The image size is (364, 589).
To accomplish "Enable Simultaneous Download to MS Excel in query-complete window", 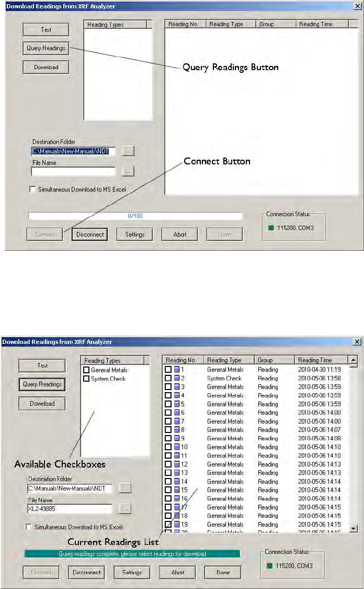I will pyautogui.click(x=29, y=527).
